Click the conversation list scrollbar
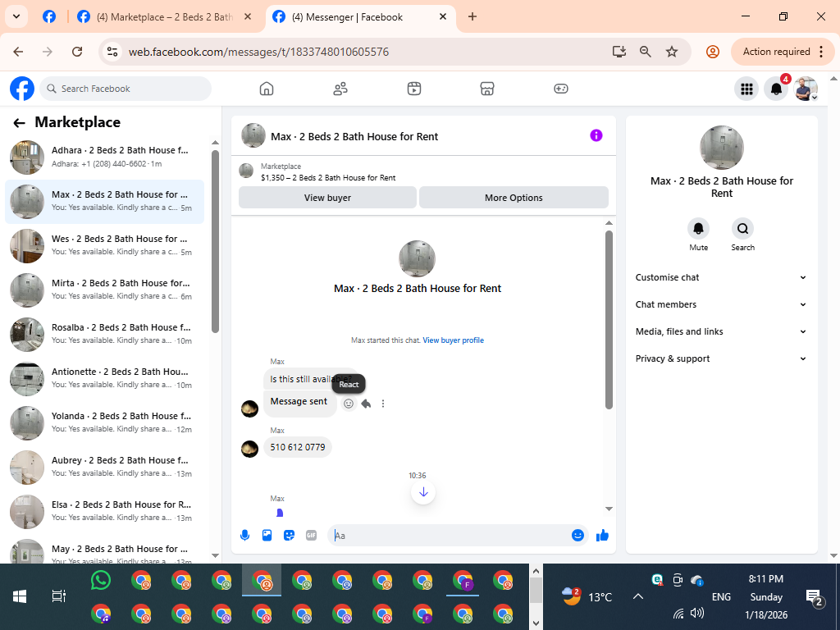Screen dimensions: 840x630 tap(215, 241)
